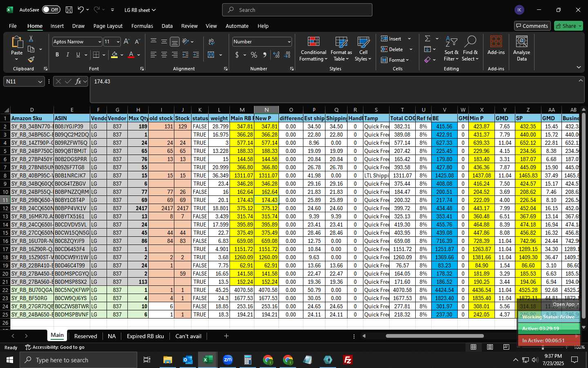The width and height of the screenshot is (588, 368).
Task: Open Outlook from the taskbar
Action: [188, 360]
